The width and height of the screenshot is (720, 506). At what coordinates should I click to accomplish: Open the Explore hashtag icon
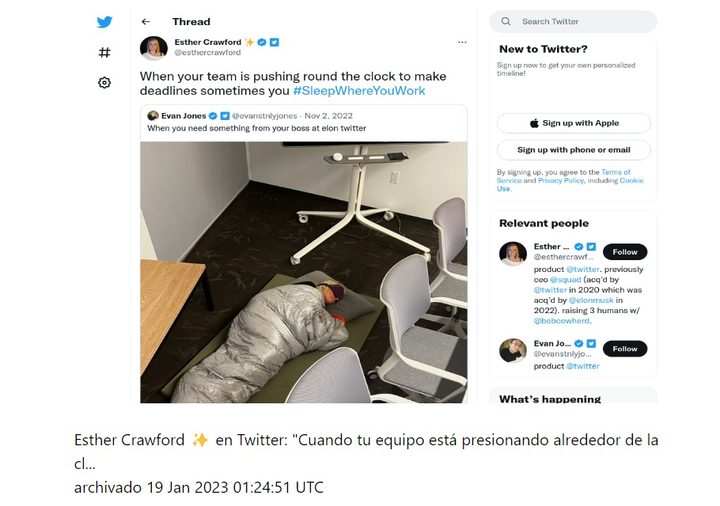coord(105,52)
